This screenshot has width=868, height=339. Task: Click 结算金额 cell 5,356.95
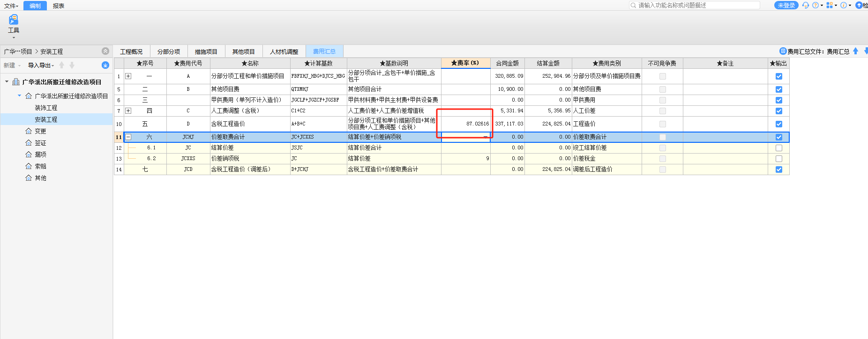click(548, 111)
